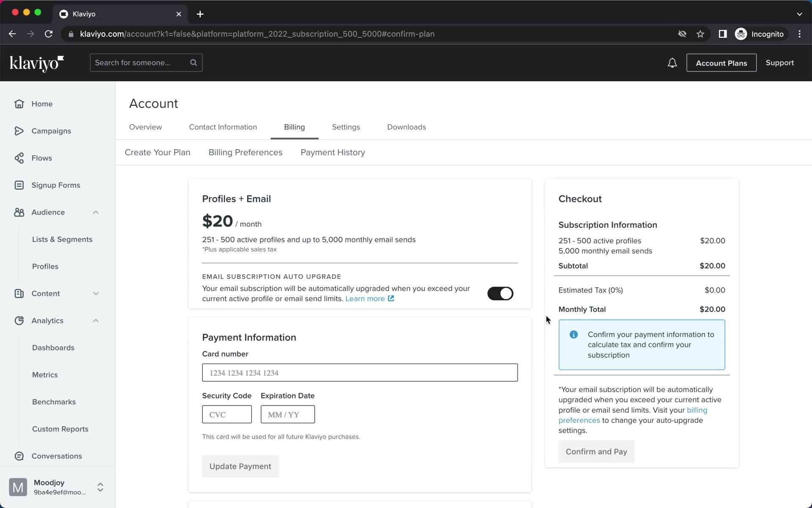Click the Update Payment button
Viewport: 812px width, 508px height.
point(240,466)
